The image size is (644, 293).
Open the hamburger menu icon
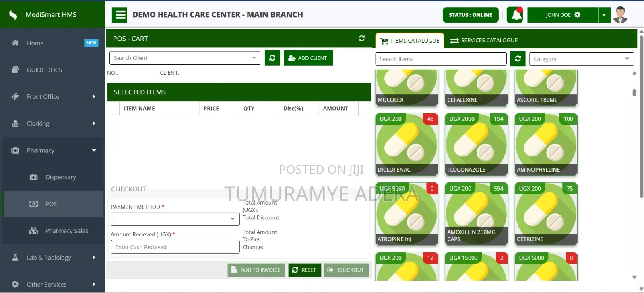(119, 15)
